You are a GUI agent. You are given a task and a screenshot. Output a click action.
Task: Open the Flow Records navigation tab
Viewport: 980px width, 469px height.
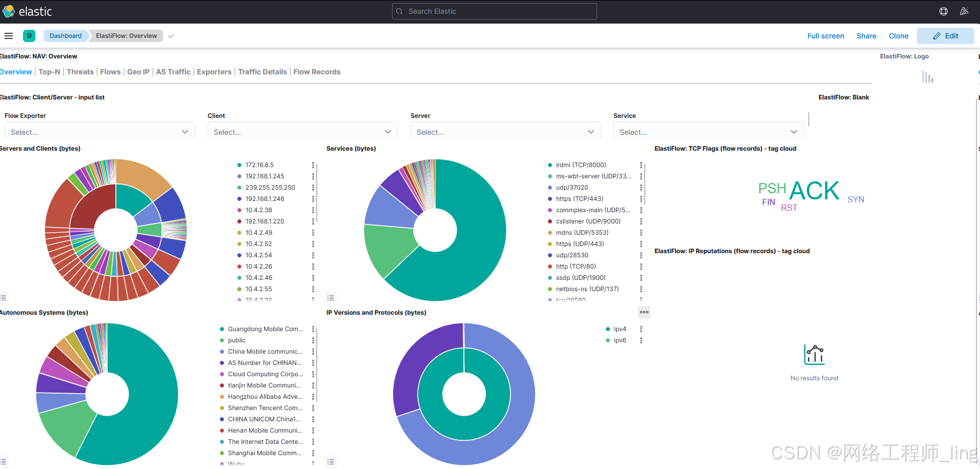click(x=317, y=72)
